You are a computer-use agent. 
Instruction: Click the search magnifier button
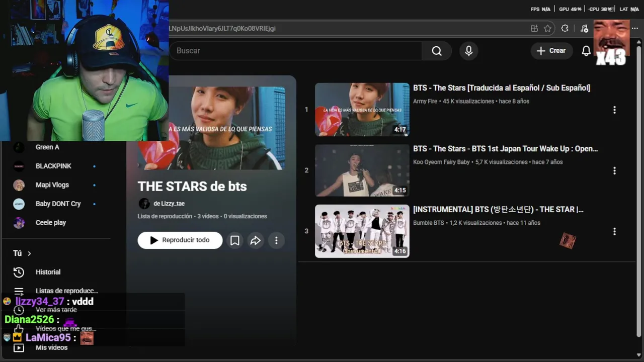click(x=437, y=51)
